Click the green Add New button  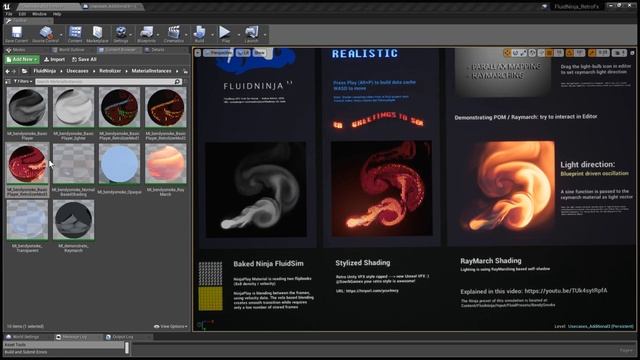22,60
